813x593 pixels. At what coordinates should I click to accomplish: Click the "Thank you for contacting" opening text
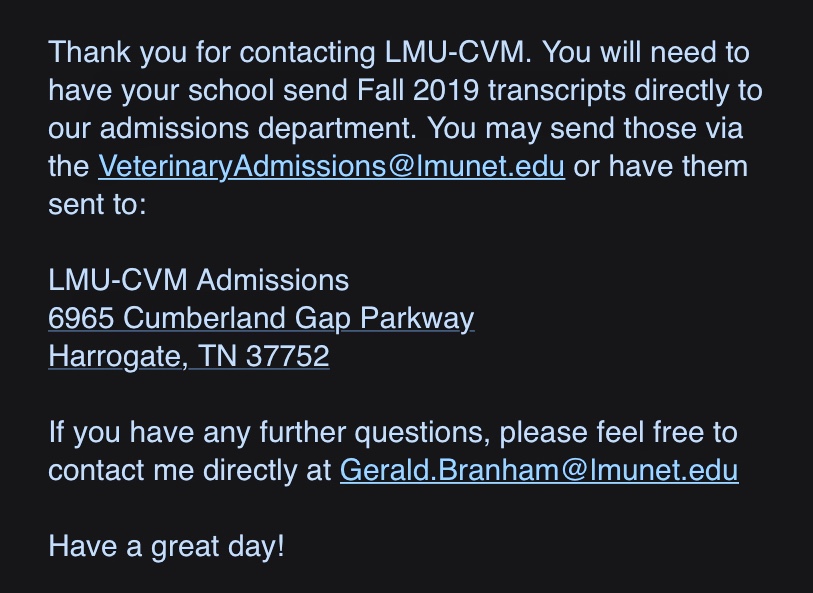click(x=212, y=53)
